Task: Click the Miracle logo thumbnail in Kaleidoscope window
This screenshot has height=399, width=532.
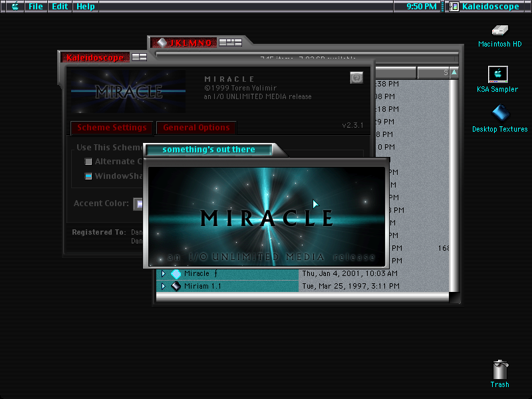Action: (128, 91)
